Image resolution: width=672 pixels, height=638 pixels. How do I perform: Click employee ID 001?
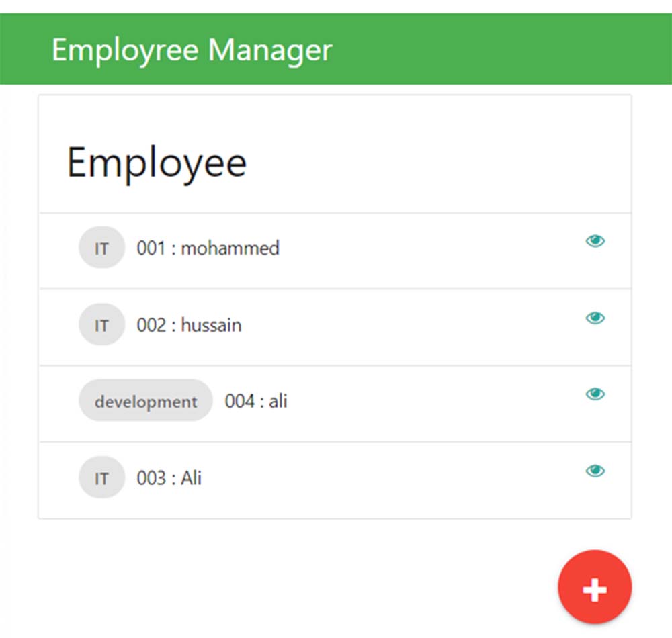click(x=151, y=248)
